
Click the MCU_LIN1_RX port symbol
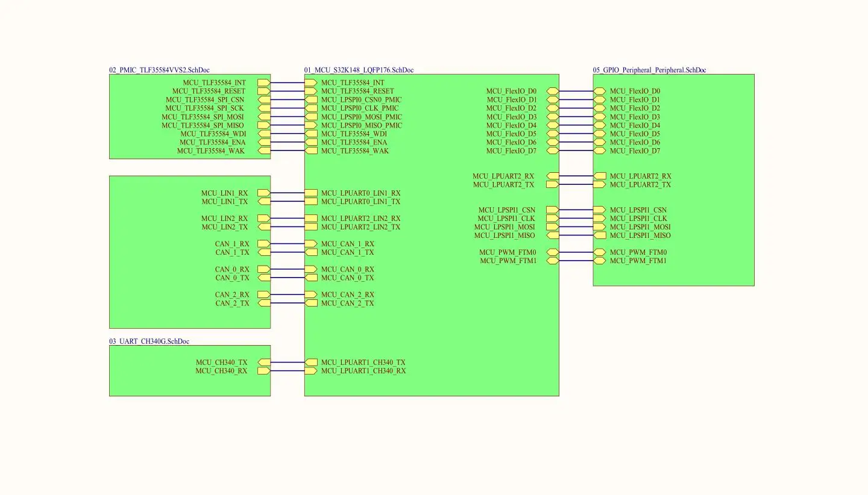264,193
